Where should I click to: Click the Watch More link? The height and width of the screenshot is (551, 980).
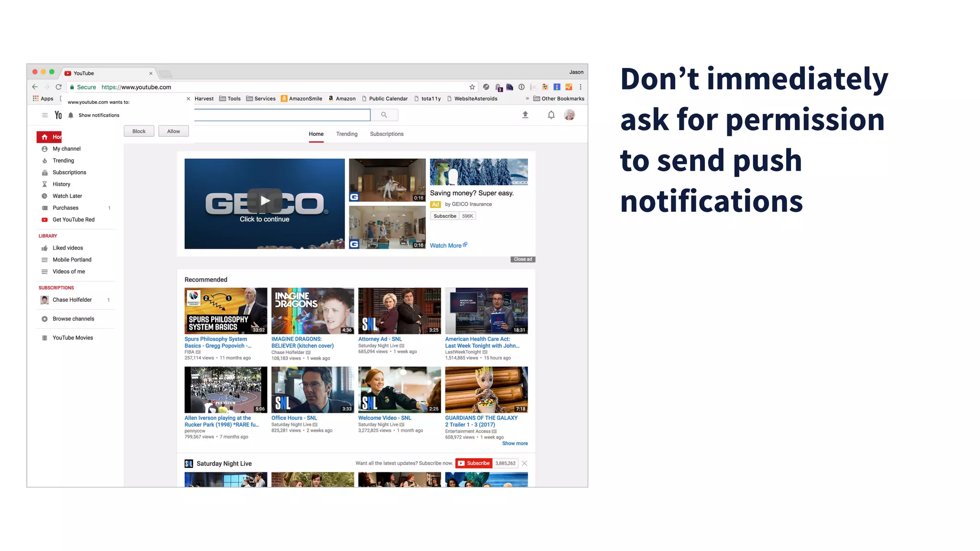pos(448,245)
